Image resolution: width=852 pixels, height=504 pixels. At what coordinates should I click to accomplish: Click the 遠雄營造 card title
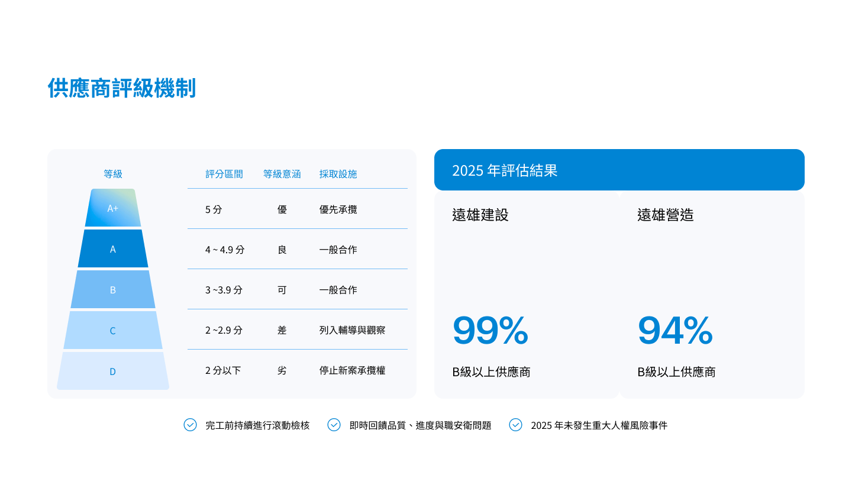[666, 215]
